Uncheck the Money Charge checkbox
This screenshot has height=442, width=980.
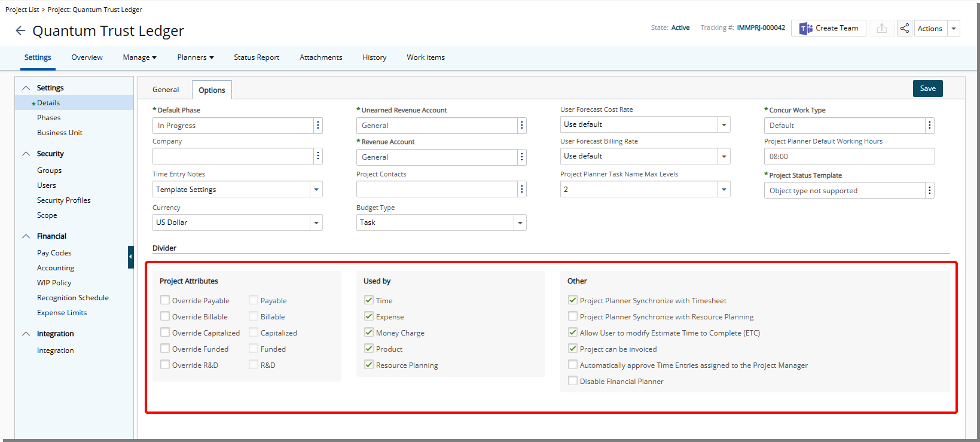(x=369, y=333)
